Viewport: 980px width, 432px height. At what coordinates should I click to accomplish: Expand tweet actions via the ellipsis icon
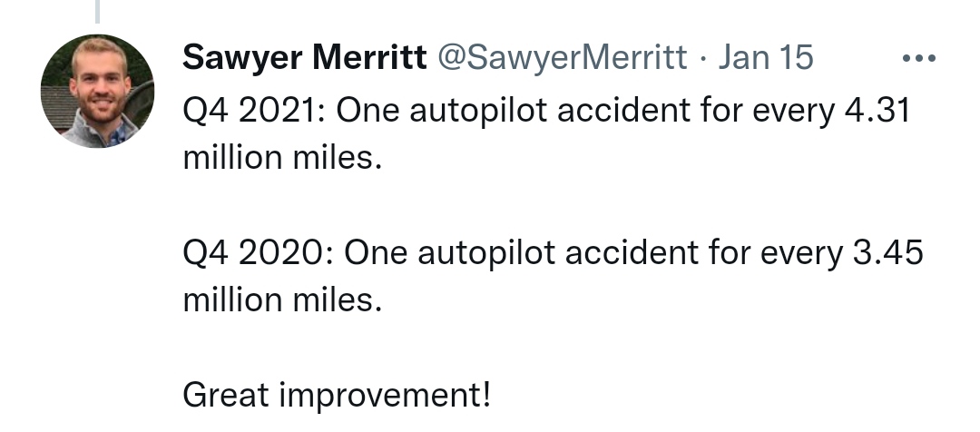pyautogui.click(x=918, y=58)
